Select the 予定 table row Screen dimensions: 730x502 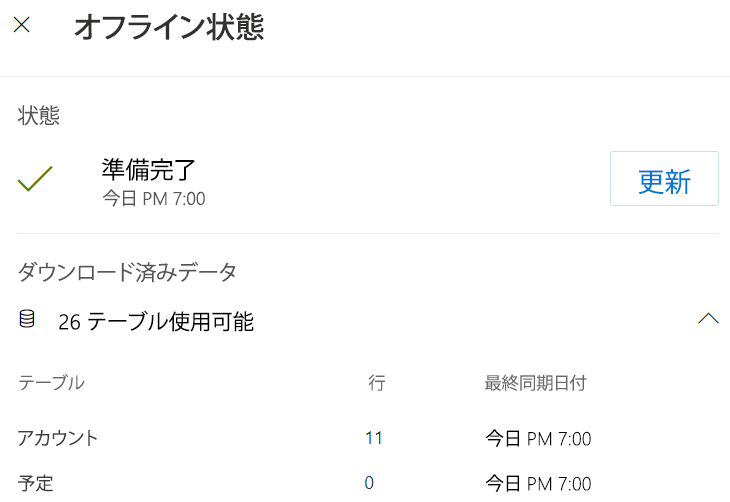pos(35,484)
